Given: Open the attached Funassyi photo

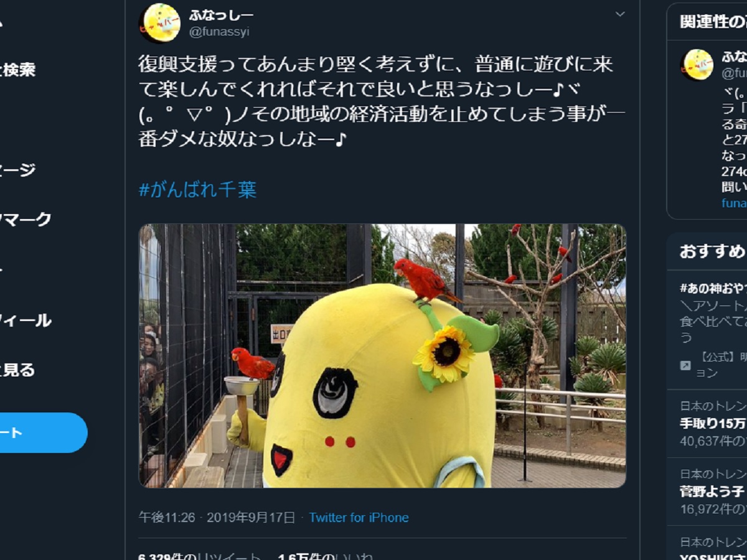Looking at the screenshot, I should (382, 355).
